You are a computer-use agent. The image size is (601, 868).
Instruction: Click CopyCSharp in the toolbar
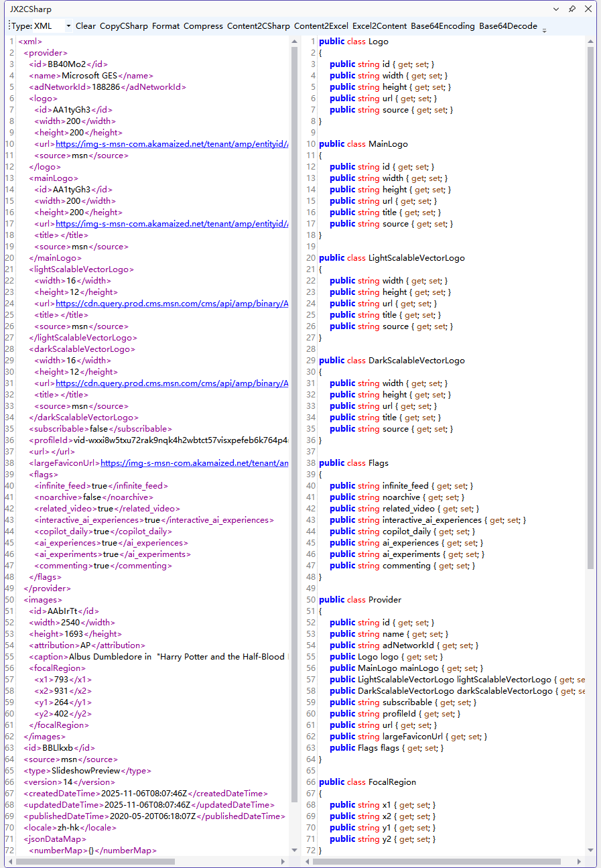click(x=123, y=26)
